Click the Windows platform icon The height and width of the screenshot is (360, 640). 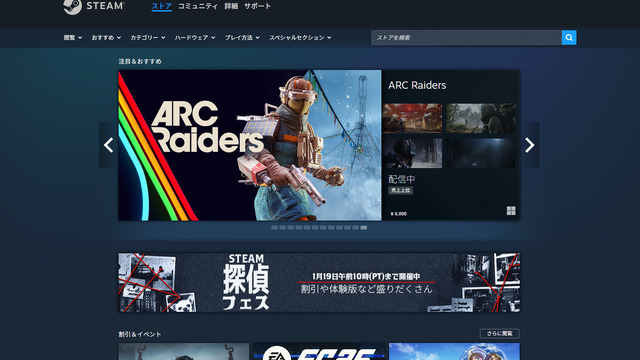[x=511, y=211]
